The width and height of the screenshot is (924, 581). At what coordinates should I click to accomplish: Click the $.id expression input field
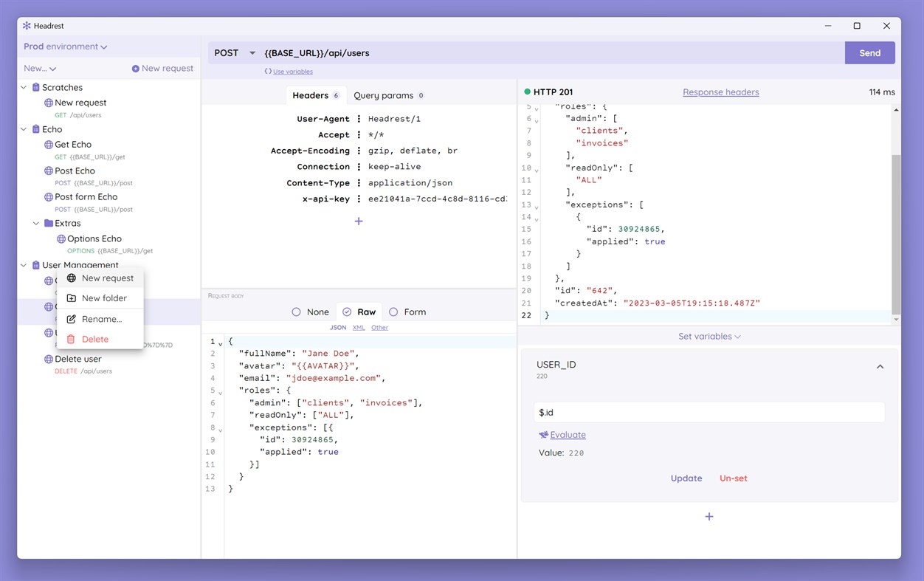tap(709, 413)
